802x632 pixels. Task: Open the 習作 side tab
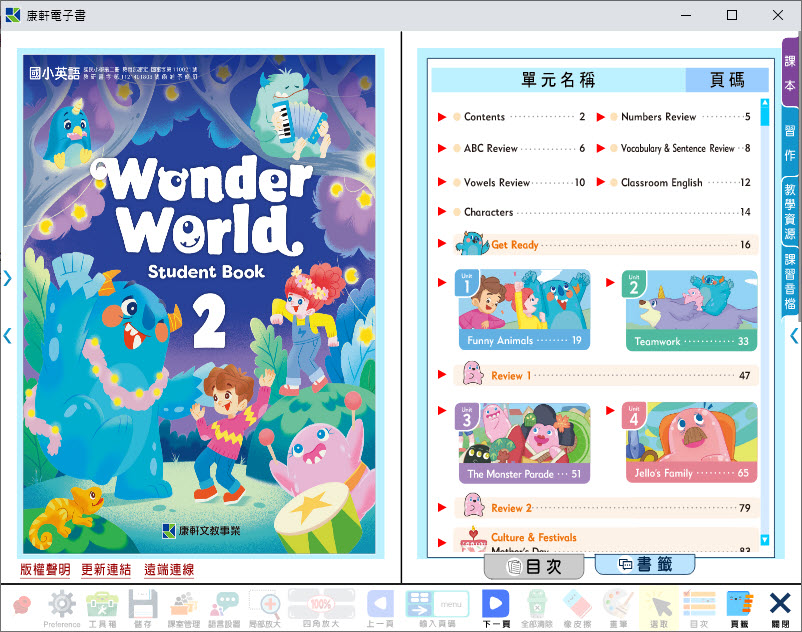pos(791,142)
